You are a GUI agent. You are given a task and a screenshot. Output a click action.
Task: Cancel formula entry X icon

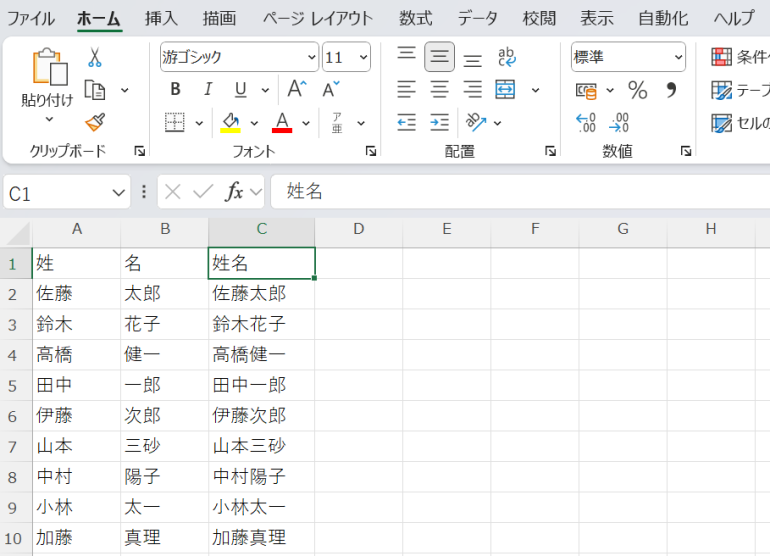tap(173, 192)
